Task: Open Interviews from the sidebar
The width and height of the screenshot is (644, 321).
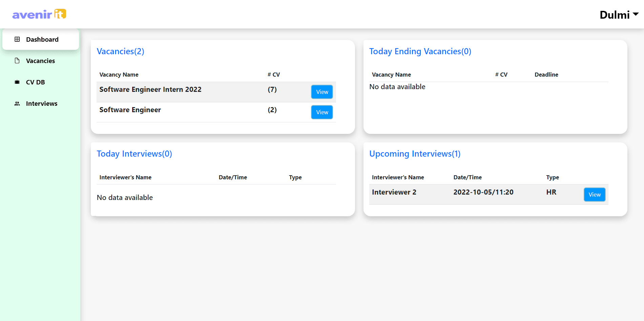Action: tap(41, 103)
